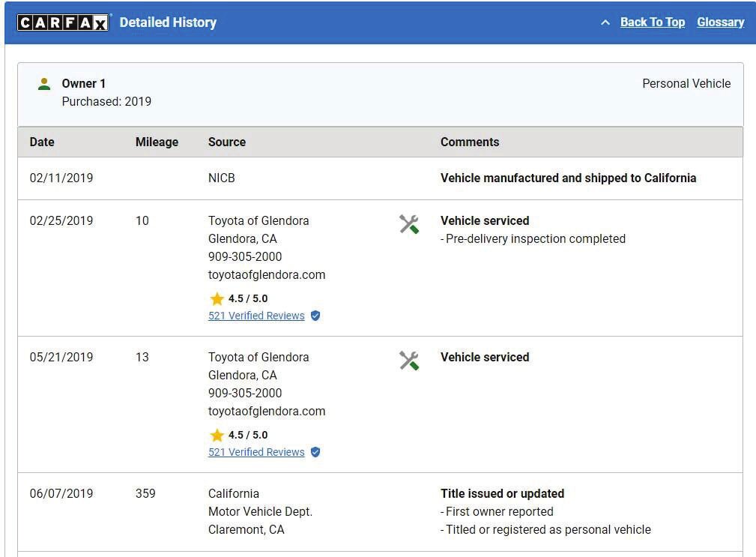Click First owner reported text

pos(497,512)
